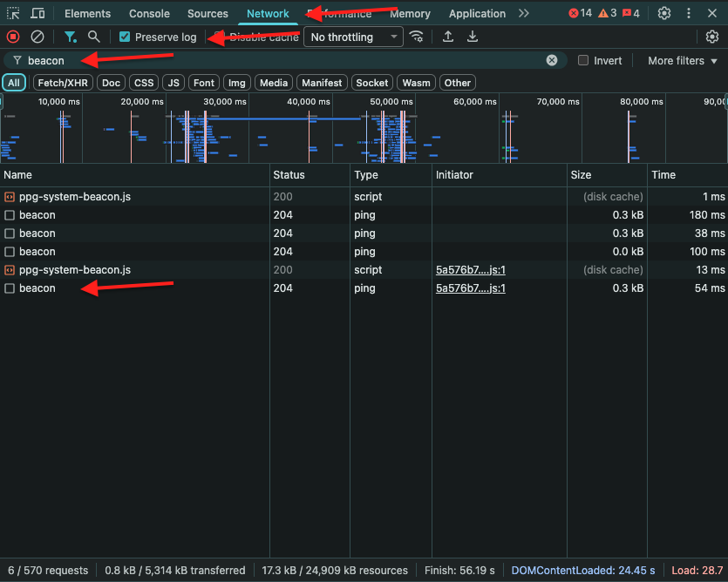Image resolution: width=728 pixels, height=582 pixels.
Task: Open network conditions wifi icon
Action: tap(417, 37)
